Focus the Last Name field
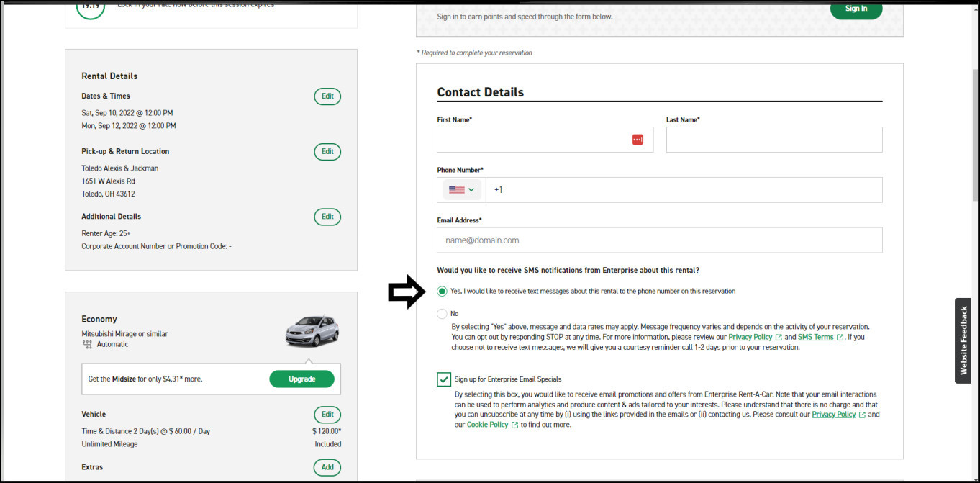The width and height of the screenshot is (980, 483). [774, 140]
